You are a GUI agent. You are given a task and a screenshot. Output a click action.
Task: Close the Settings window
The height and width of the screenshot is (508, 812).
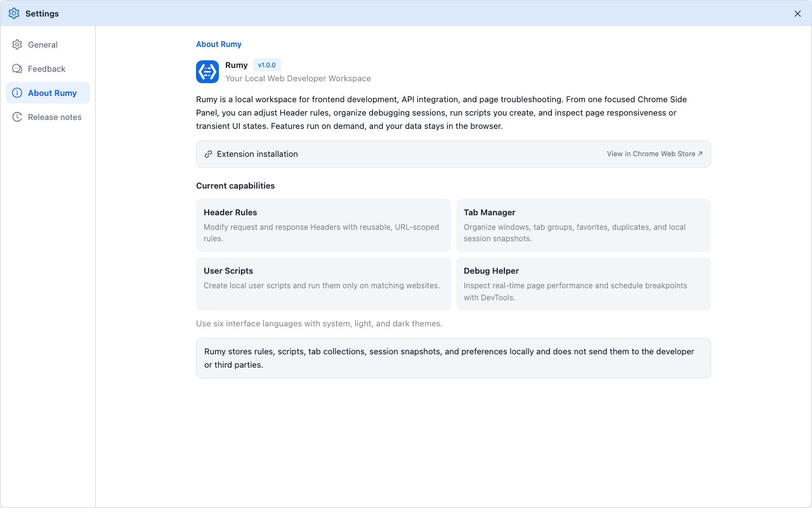click(797, 13)
